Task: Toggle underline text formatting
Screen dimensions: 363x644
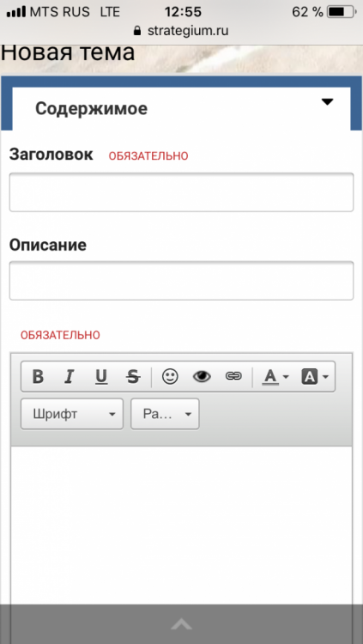Action: [101, 376]
